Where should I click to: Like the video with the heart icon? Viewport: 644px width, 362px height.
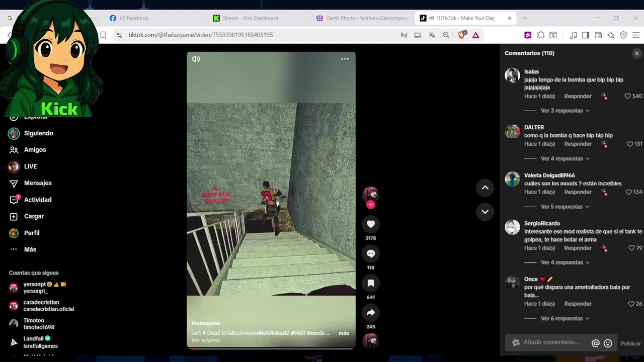(371, 224)
